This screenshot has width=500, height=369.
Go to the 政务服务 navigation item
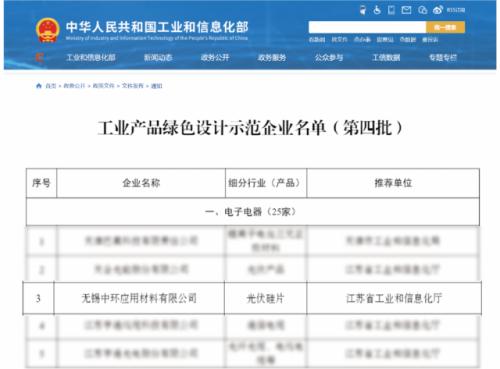(x=272, y=57)
